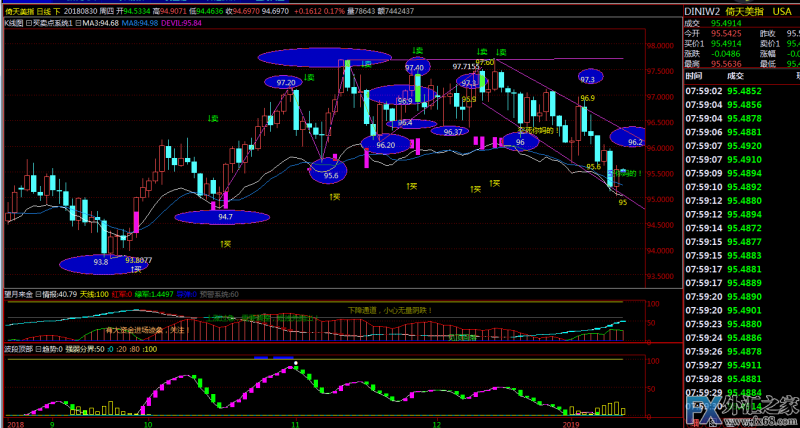Click the 11 month marker on the date axis
Viewport: 800px width, 428px height.
(294, 423)
